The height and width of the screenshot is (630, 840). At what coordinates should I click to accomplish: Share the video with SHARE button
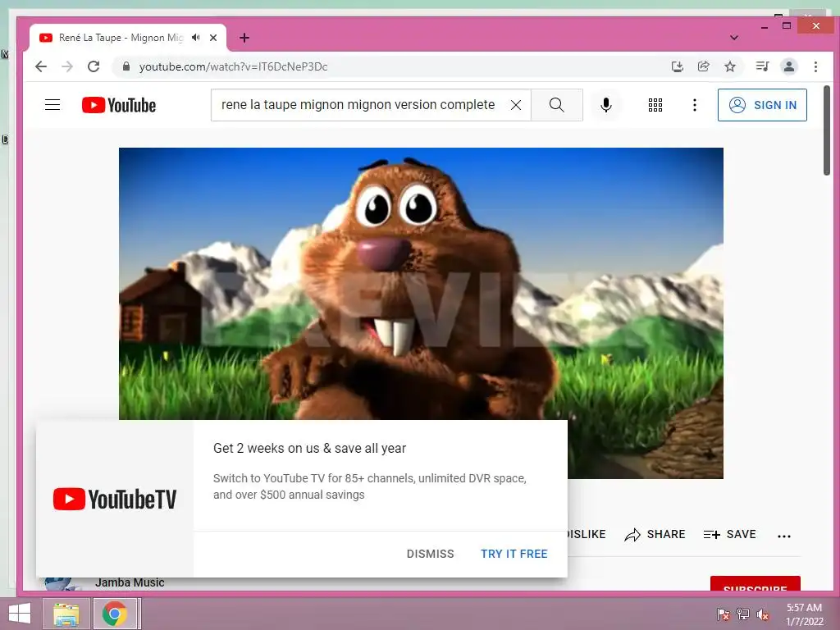[655, 534]
